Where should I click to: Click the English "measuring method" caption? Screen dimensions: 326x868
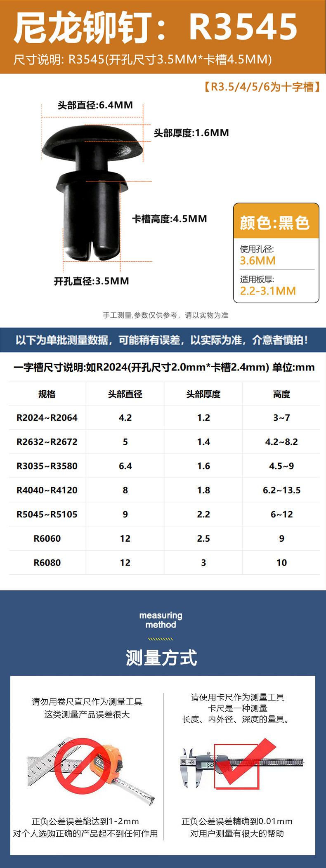pos(161,620)
